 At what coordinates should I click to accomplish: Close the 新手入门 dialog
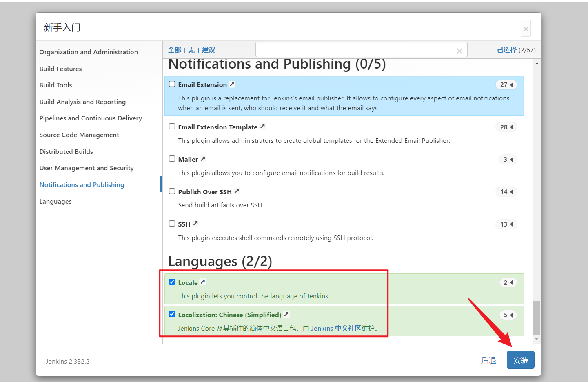(526, 29)
